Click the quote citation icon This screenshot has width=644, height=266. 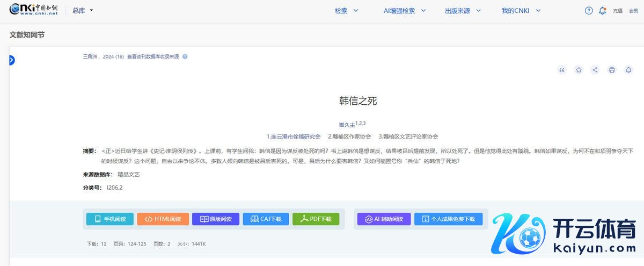(x=562, y=70)
